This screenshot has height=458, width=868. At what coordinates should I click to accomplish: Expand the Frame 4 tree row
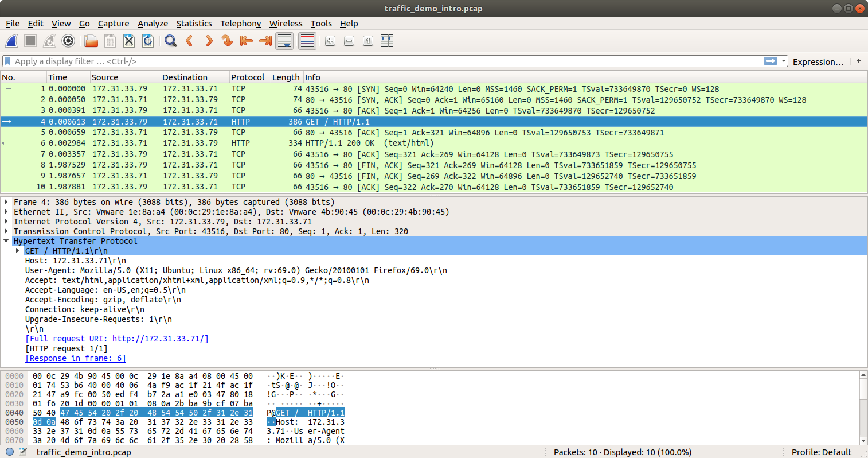coord(6,202)
